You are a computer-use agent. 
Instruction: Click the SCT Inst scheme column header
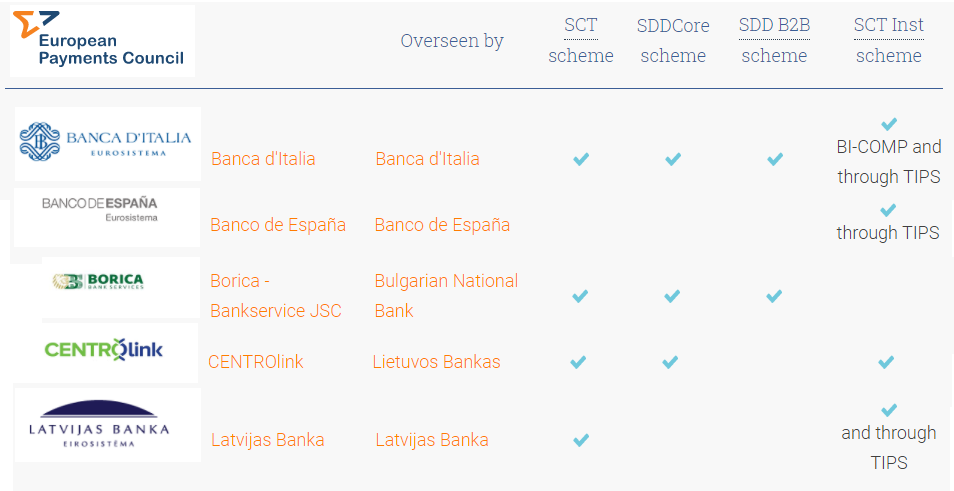[888, 40]
